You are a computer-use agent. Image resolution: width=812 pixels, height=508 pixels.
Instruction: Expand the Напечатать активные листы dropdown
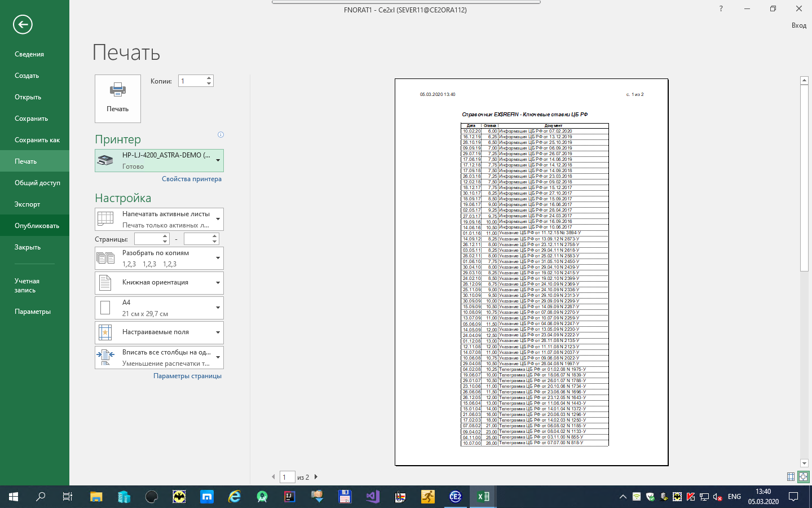pyautogui.click(x=159, y=219)
